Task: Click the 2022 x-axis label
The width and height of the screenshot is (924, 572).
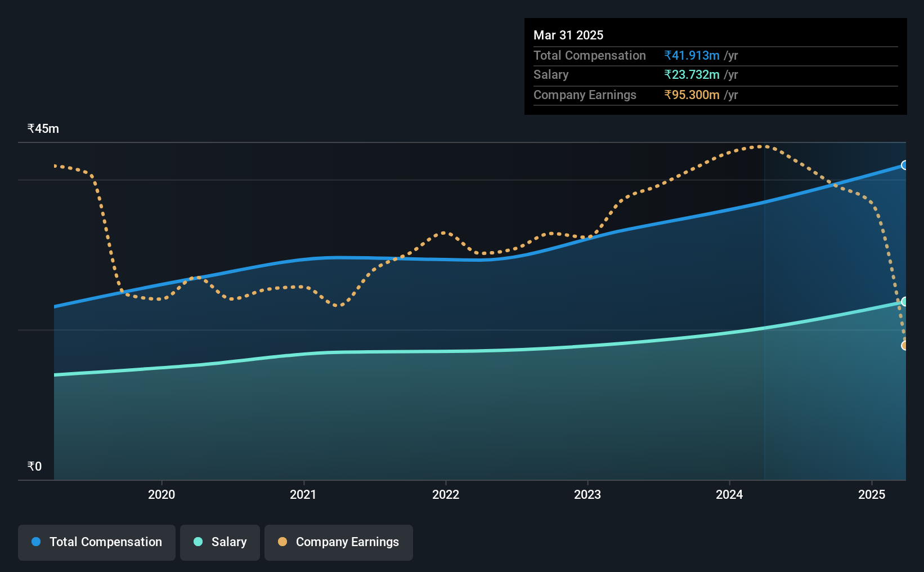Action: 446,494
